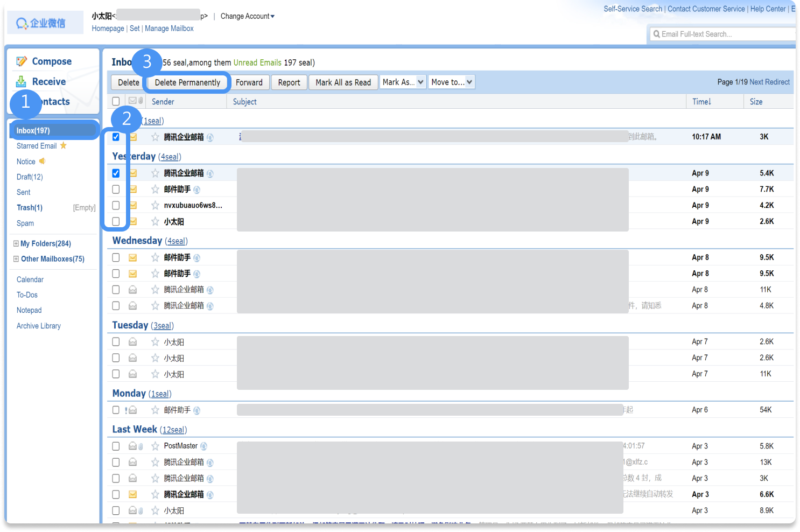Click the Forward button

(249, 82)
